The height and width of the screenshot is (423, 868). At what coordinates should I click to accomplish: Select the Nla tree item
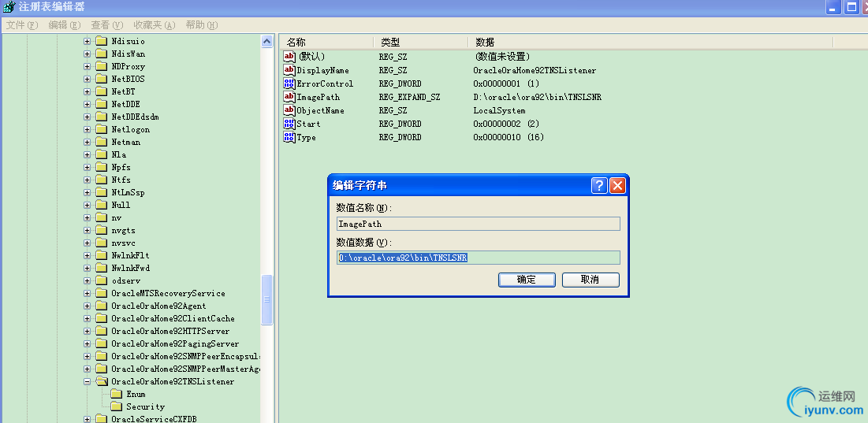pos(119,155)
